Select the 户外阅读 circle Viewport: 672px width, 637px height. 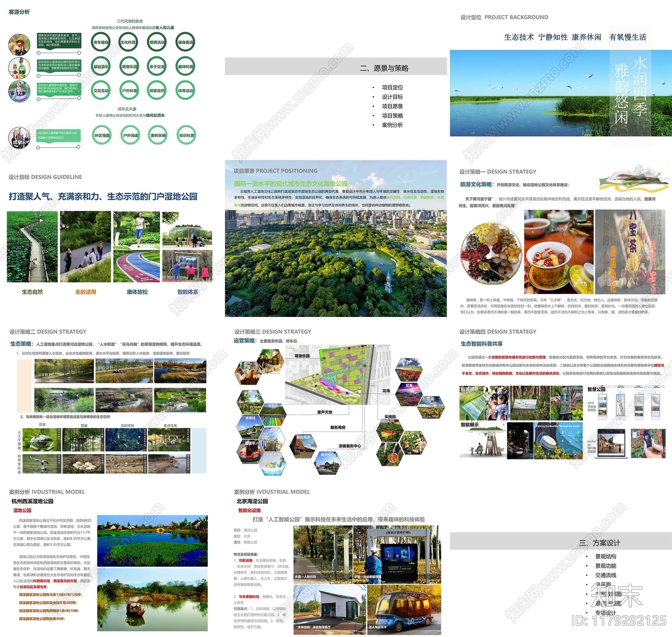[130, 135]
